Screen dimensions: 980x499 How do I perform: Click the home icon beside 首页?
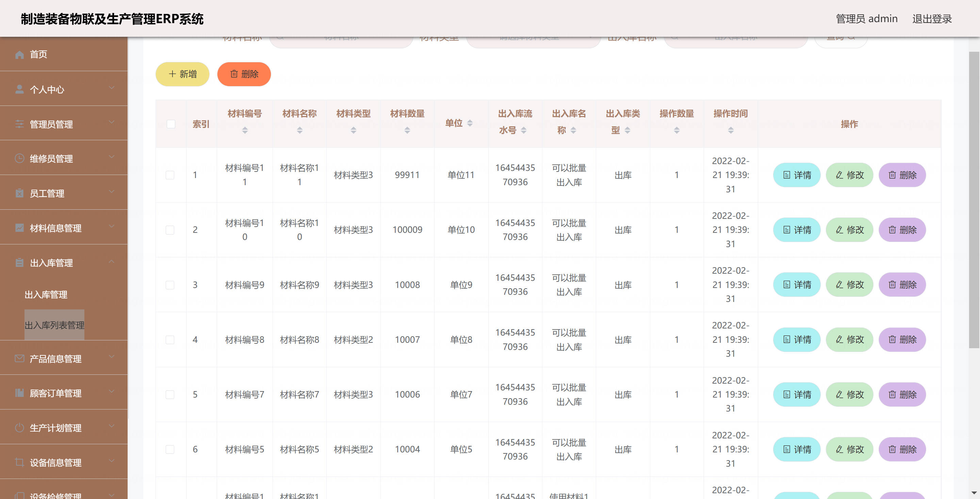click(x=19, y=54)
